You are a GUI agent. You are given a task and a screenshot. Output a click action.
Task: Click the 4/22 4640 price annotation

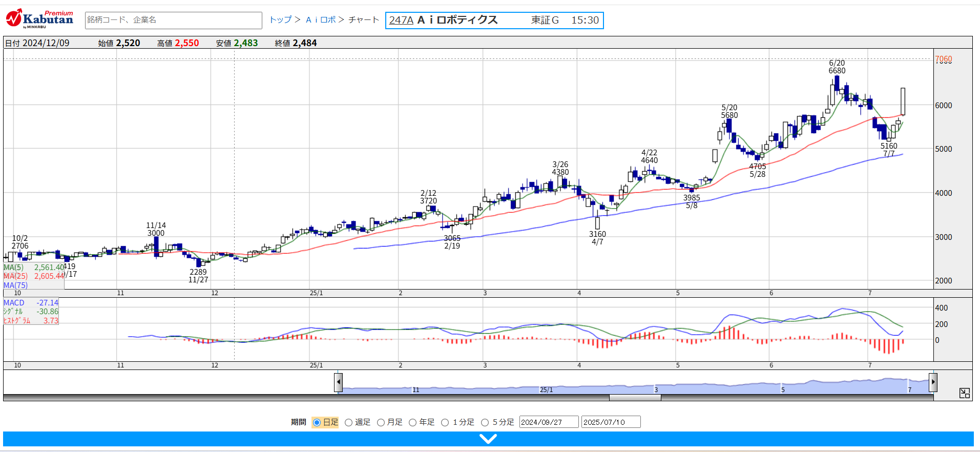pos(650,157)
